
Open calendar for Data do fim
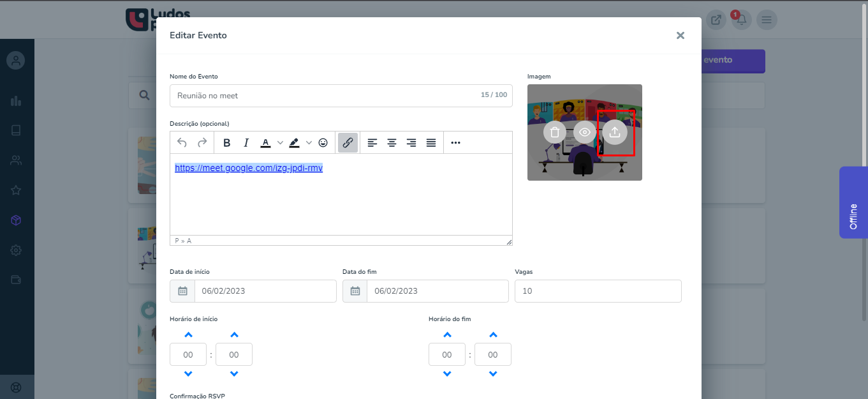[355, 291]
